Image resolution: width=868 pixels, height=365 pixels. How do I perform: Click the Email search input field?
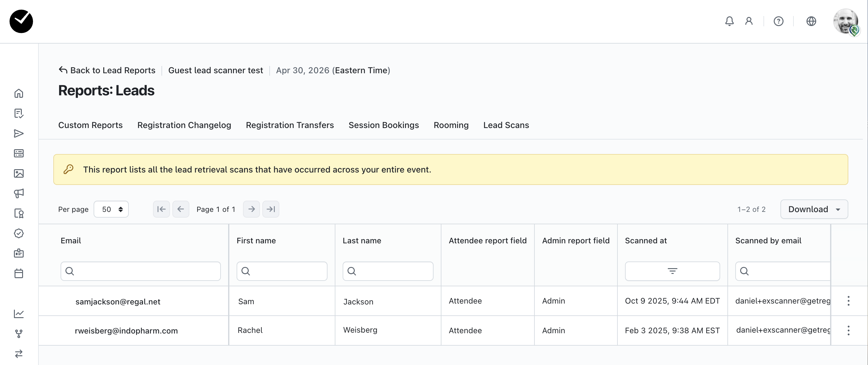tap(141, 271)
